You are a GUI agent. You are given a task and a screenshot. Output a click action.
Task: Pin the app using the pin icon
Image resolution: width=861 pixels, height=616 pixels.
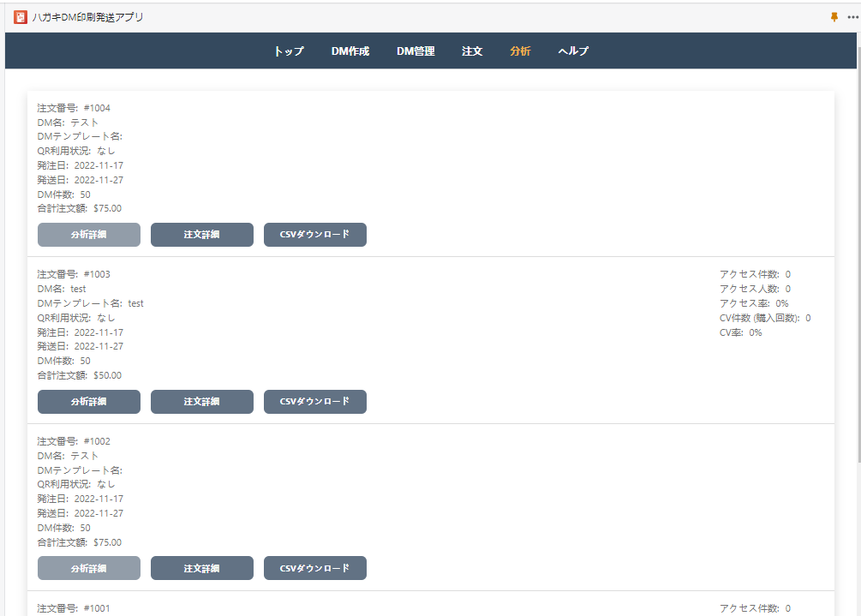tap(834, 17)
